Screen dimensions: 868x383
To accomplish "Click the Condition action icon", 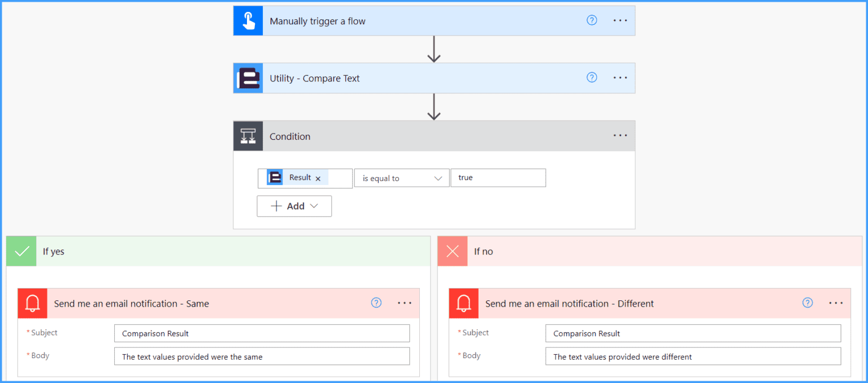I will (x=248, y=136).
